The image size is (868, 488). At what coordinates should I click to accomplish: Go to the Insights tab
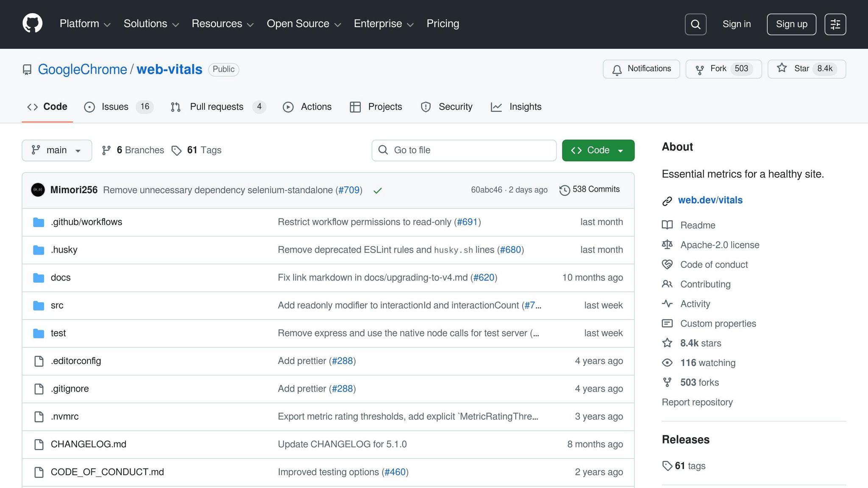(525, 107)
